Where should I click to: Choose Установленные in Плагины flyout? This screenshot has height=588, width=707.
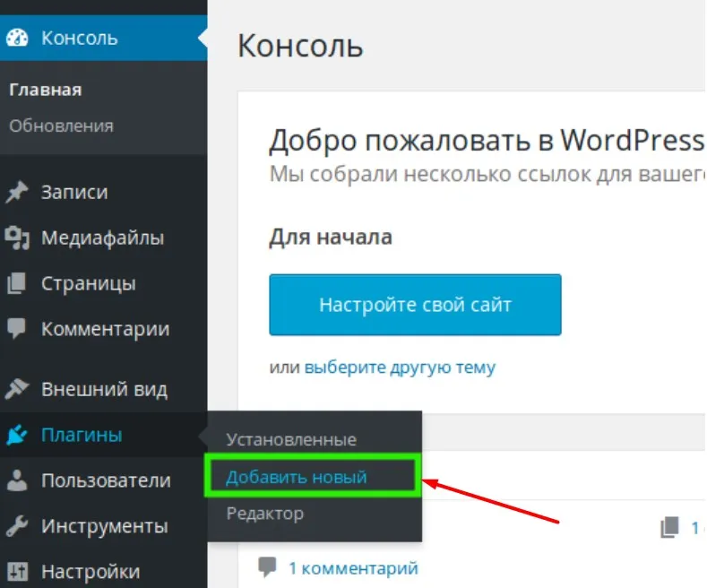291,439
